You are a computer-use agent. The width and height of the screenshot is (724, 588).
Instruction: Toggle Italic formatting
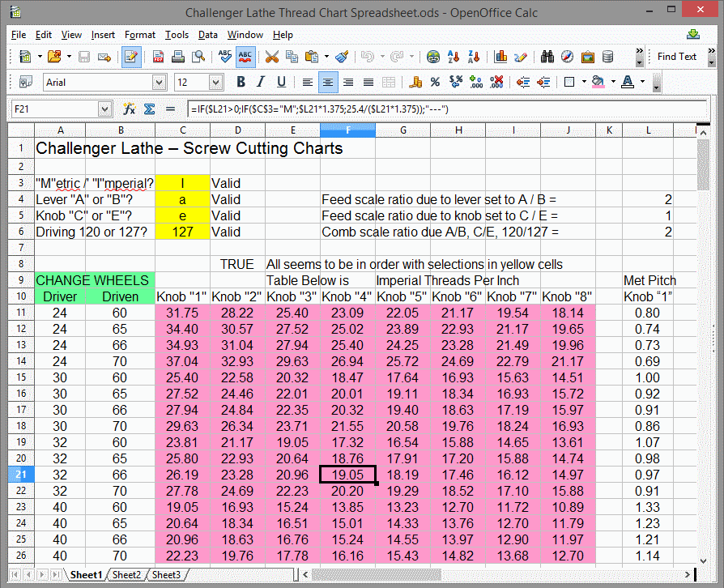[261, 83]
